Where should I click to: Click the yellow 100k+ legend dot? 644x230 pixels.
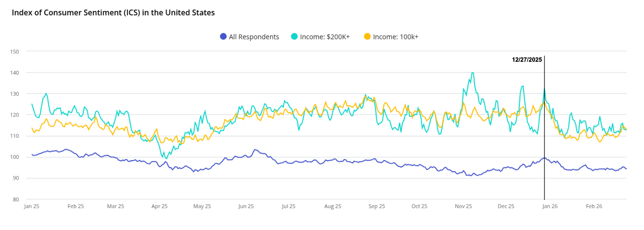367,37
